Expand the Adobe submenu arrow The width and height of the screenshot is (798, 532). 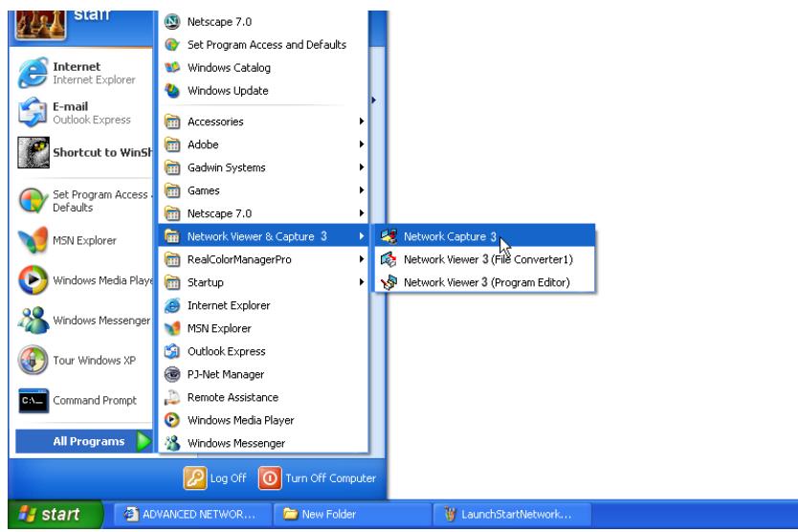tap(362, 144)
